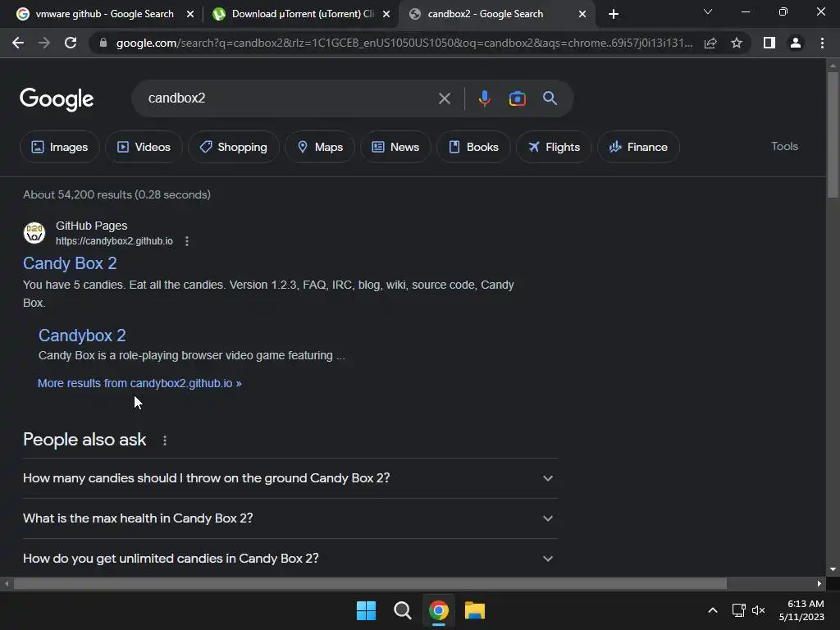Filter results by Images

point(59,147)
